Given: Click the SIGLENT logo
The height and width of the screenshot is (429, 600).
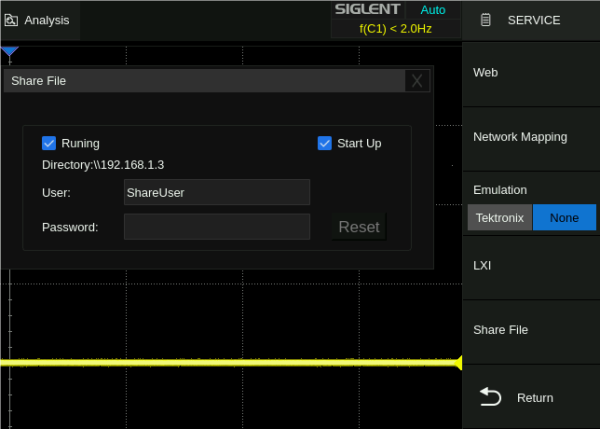Looking at the screenshot, I should point(367,10).
